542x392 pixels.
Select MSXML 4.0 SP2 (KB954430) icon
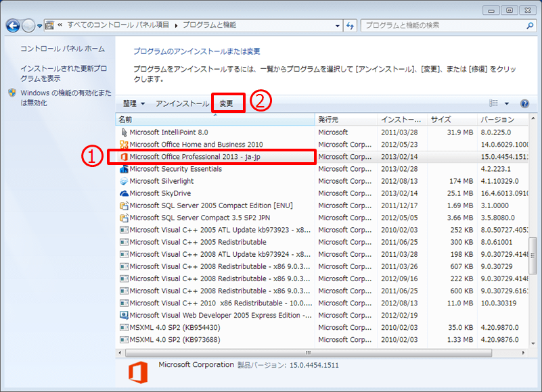(x=124, y=327)
